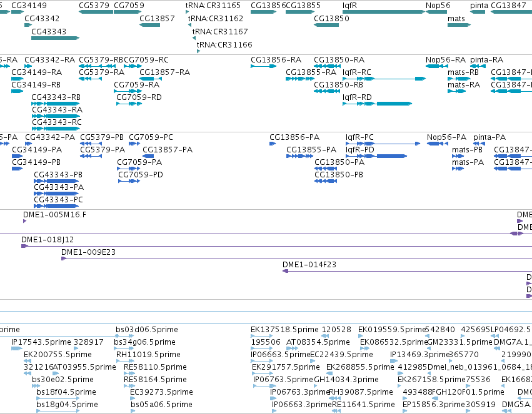Click the Nop56 gene label
Screen dimensions: 532x414
pos(438,6)
